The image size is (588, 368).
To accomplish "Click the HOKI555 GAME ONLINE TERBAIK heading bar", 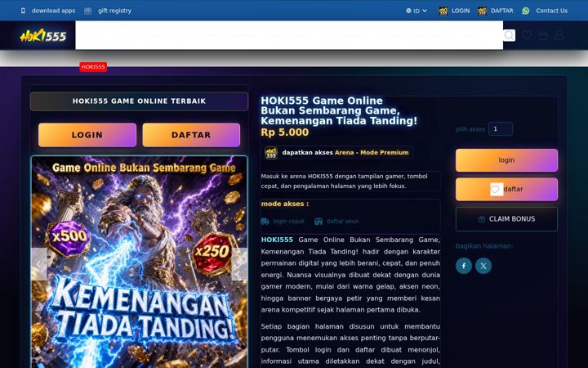I will coord(139,101).
